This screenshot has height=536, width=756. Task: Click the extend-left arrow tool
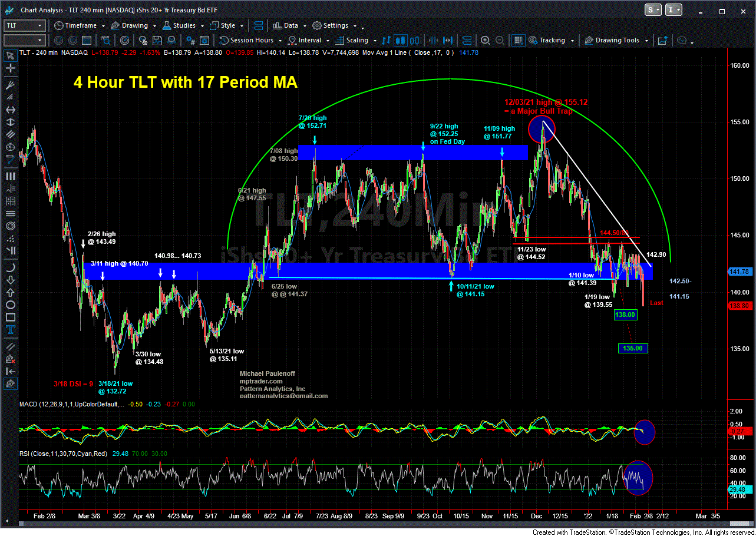click(10, 371)
